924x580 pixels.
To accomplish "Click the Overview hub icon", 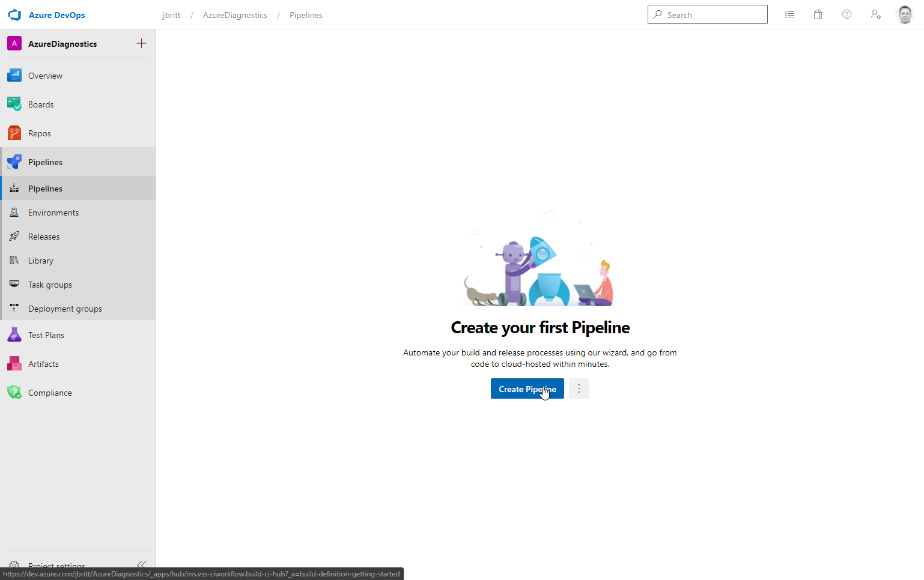I will tap(14, 76).
